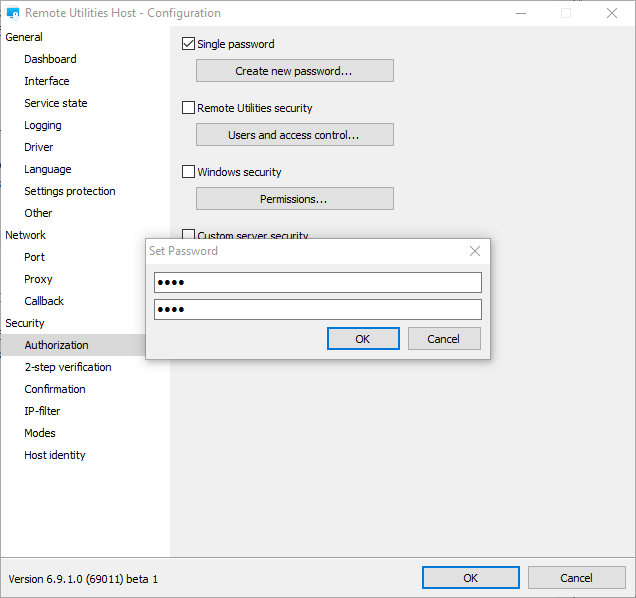Open the Logging settings
Image resolution: width=636 pixels, height=598 pixels.
(x=43, y=125)
